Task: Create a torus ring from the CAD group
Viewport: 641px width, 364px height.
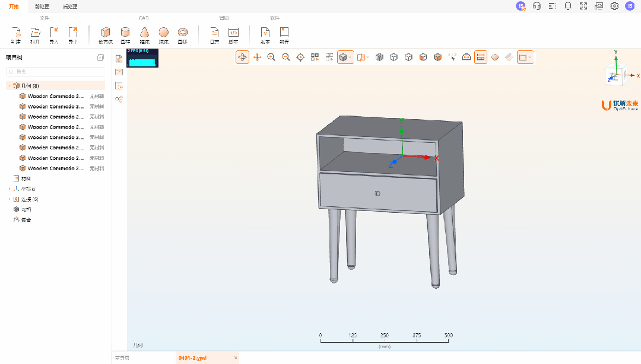Action: (183, 32)
